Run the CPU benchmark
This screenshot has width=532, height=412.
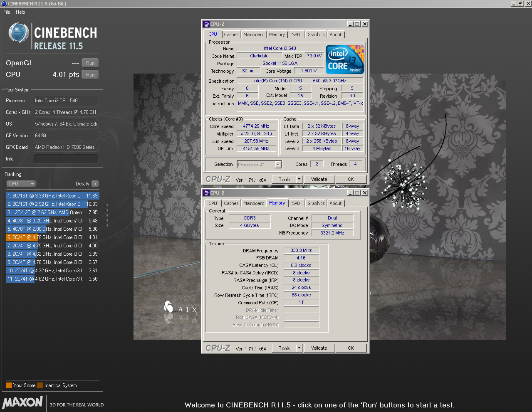90,75
